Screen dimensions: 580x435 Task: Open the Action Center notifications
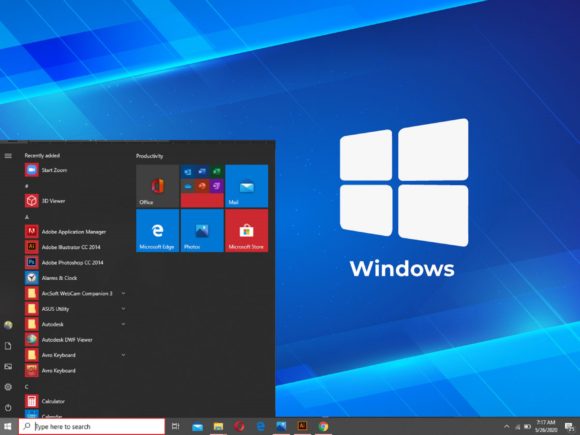click(570, 426)
